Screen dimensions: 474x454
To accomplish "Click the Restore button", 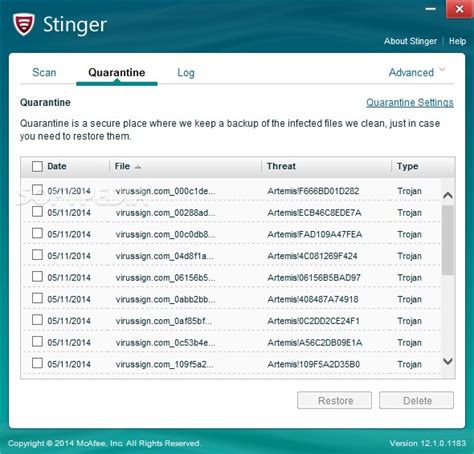I will point(334,400).
